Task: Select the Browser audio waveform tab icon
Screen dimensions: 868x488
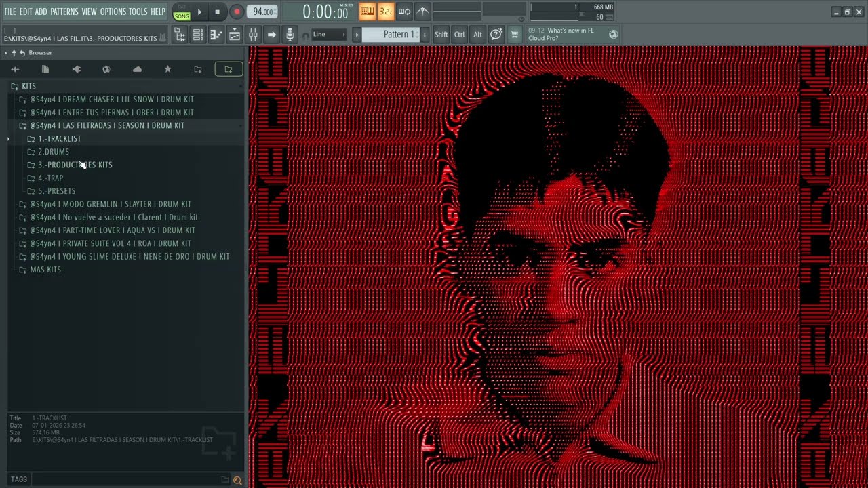Action: pos(15,69)
